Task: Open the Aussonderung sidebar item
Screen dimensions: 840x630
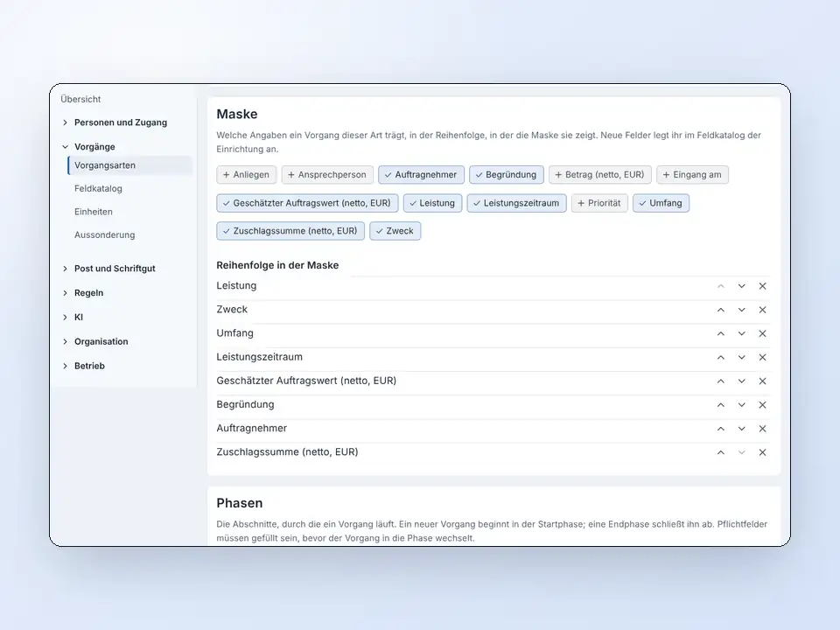Action: [x=104, y=234]
